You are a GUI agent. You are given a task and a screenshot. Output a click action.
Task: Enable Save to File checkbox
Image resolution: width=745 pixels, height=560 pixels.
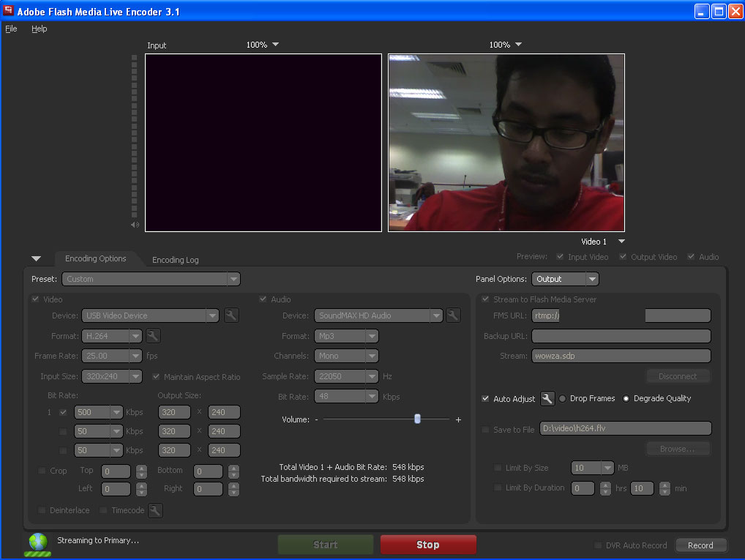pyautogui.click(x=485, y=429)
